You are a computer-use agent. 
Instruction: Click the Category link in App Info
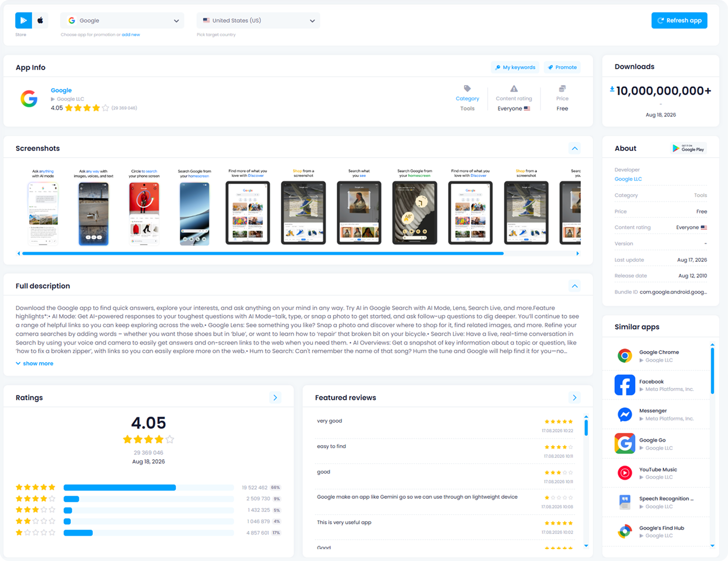[x=467, y=99]
